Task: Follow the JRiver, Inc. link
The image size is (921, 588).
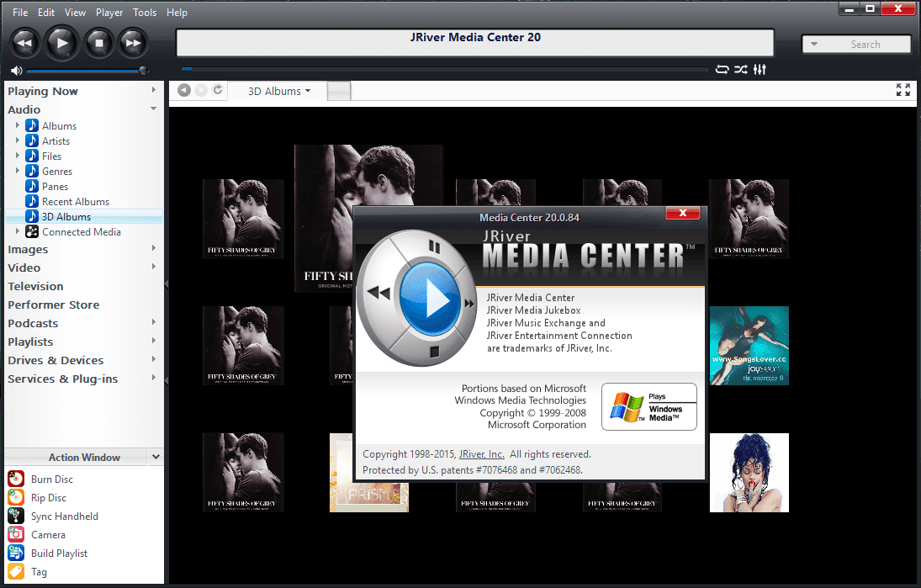Action: pos(482,454)
